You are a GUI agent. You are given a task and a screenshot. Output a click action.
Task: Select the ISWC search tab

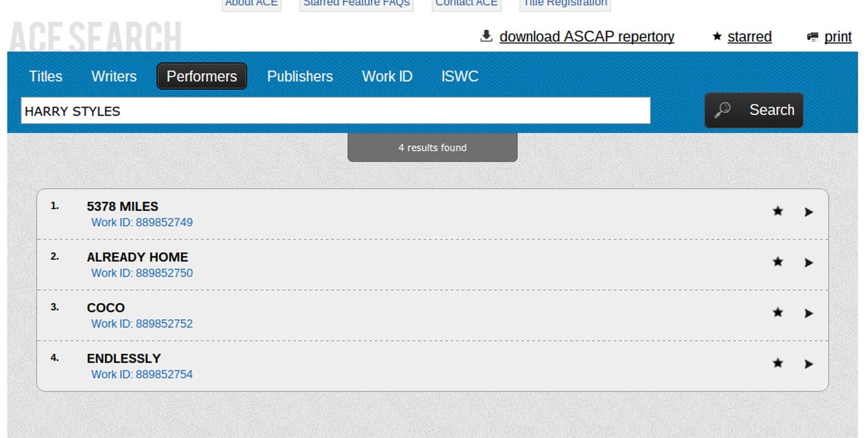click(459, 76)
